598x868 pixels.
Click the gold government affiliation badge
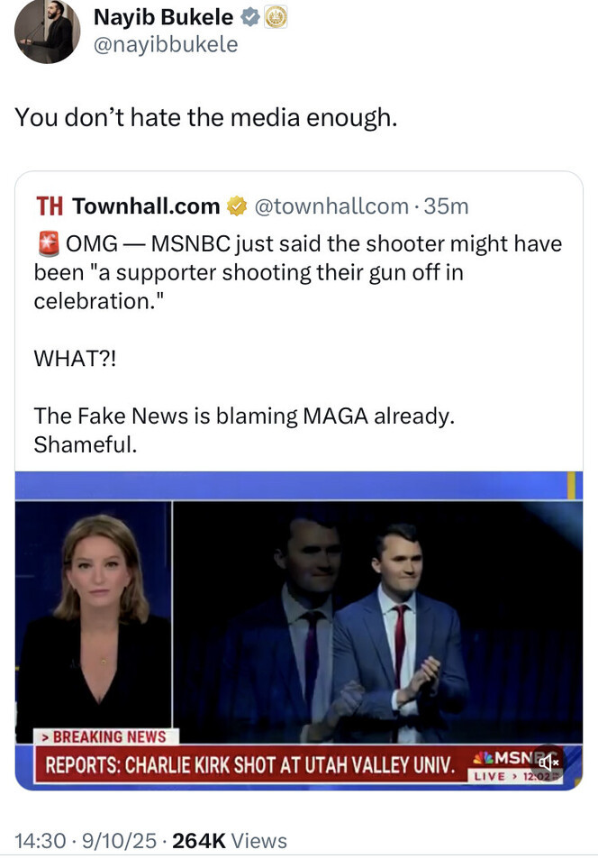pos(276,17)
